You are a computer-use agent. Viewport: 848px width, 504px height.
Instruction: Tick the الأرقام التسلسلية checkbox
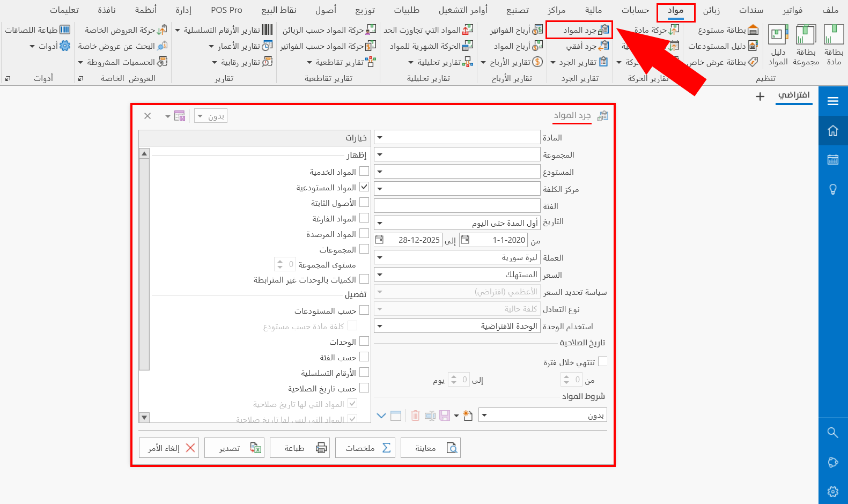tap(364, 372)
